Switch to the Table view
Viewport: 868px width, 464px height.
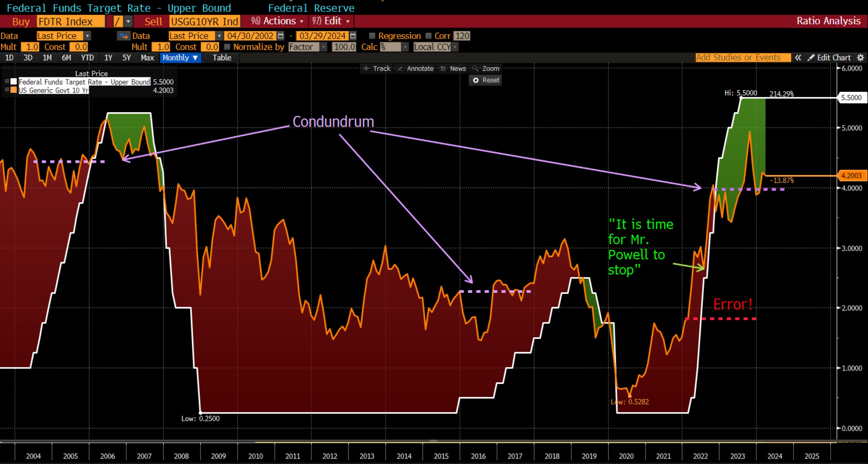pos(222,58)
